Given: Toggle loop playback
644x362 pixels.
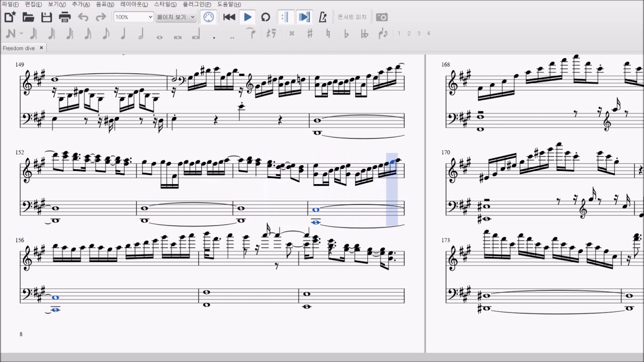Looking at the screenshot, I should pyautogui.click(x=266, y=17).
